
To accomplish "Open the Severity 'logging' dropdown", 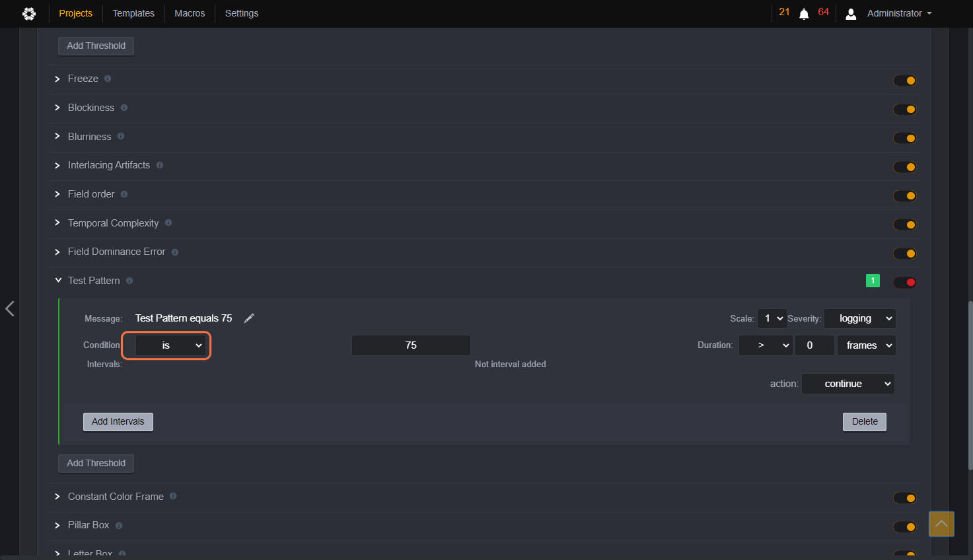I will (860, 318).
